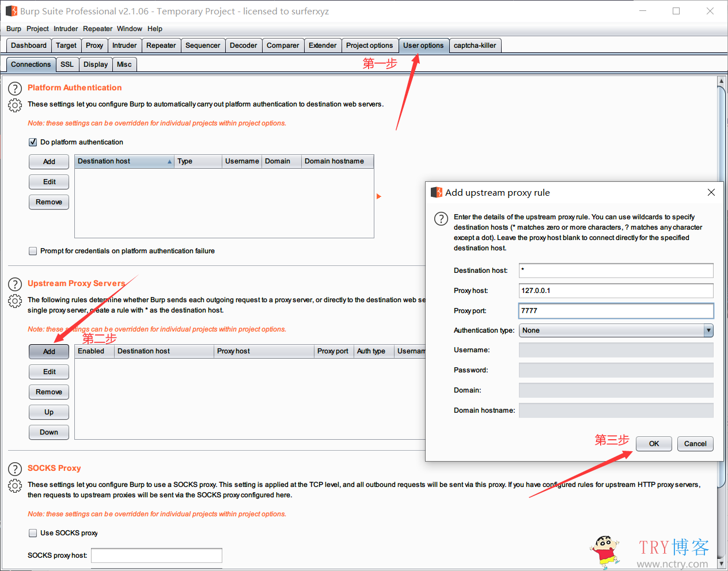Click the Username column header in platform table
The image size is (728, 571).
click(242, 161)
